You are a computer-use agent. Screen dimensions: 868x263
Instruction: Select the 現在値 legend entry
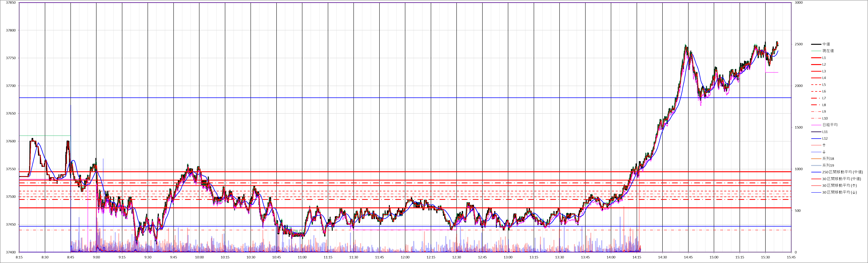[x=821, y=51]
